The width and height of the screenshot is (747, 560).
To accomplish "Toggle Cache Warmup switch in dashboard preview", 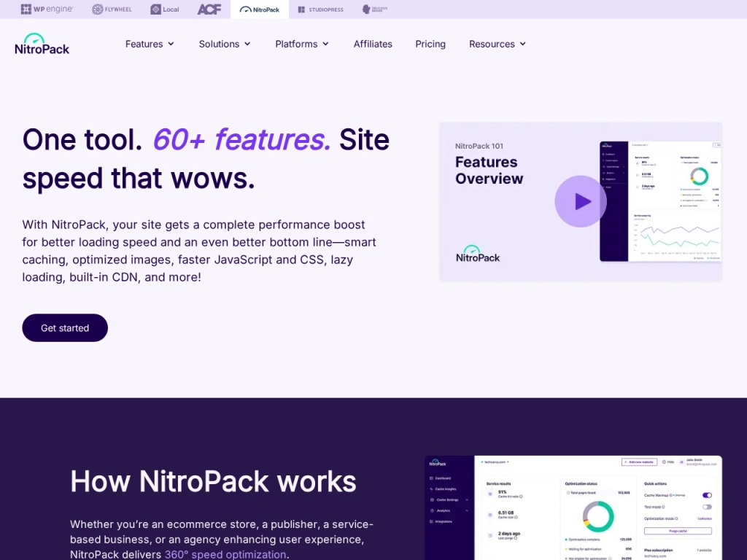I will pyautogui.click(x=707, y=495).
